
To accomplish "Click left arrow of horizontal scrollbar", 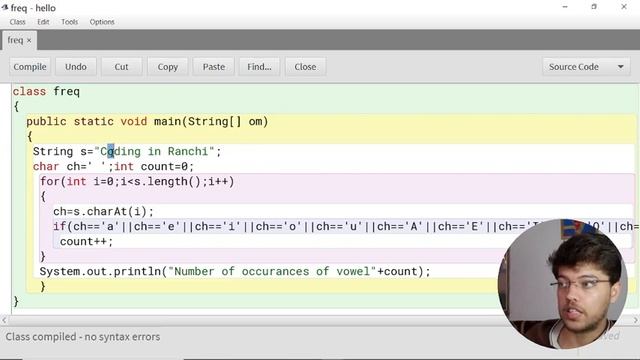I will click(4, 320).
